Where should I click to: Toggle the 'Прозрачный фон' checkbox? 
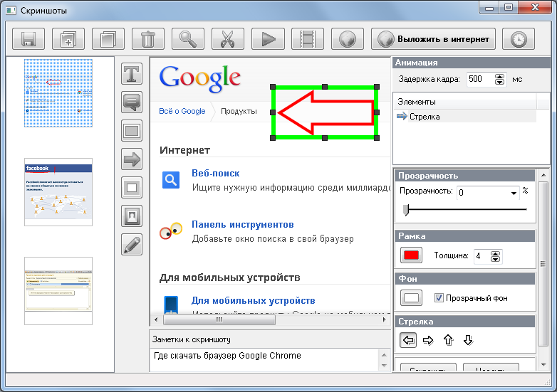click(x=439, y=297)
